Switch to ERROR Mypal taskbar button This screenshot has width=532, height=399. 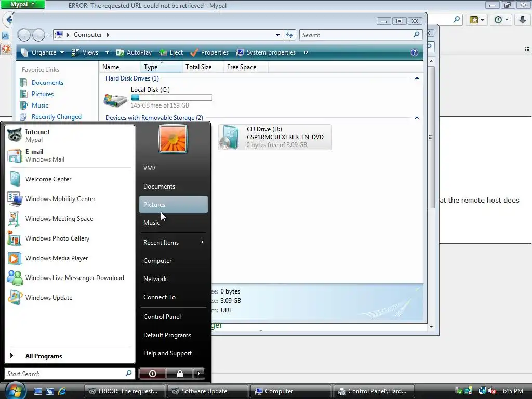125,391
